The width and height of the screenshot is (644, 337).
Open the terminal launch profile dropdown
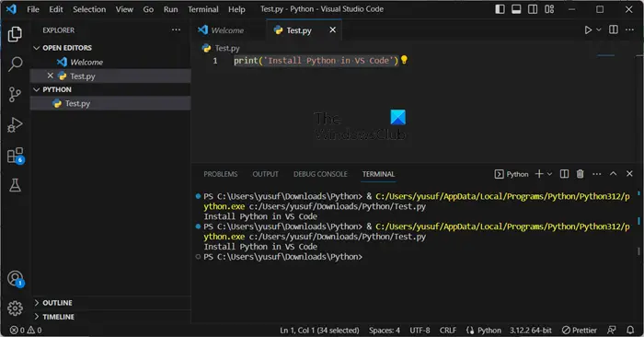(x=549, y=174)
